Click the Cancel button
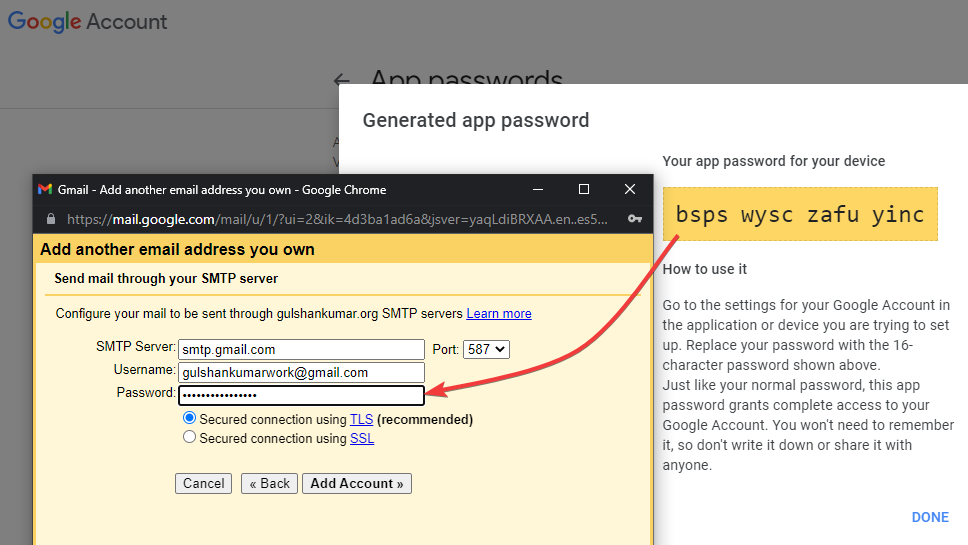The image size is (968, 545). pyautogui.click(x=204, y=483)
